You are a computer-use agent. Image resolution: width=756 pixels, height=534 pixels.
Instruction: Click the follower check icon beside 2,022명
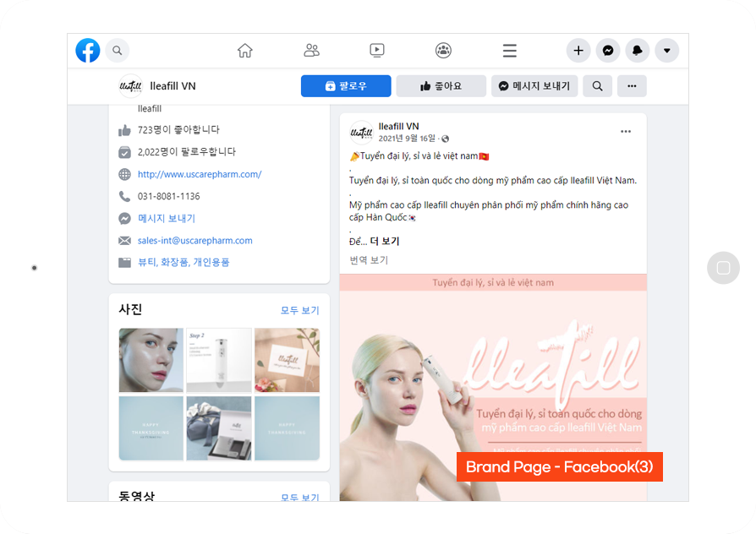coord(124,152)
